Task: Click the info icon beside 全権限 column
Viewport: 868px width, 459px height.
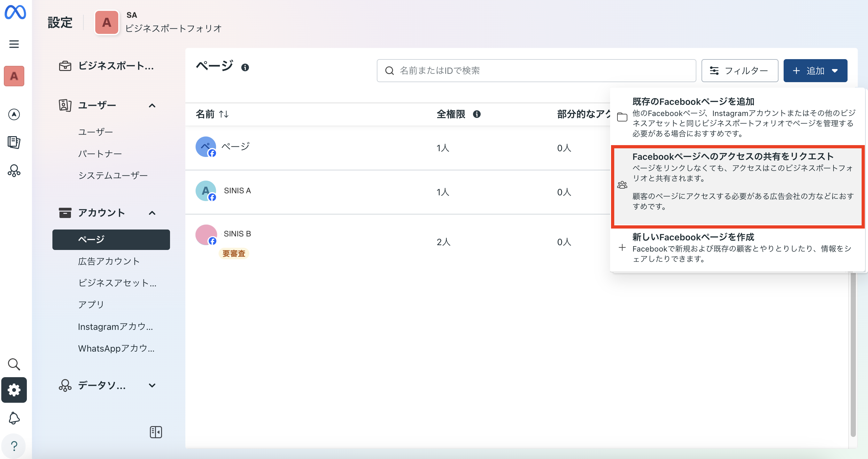Action: [x=477, y=114]
